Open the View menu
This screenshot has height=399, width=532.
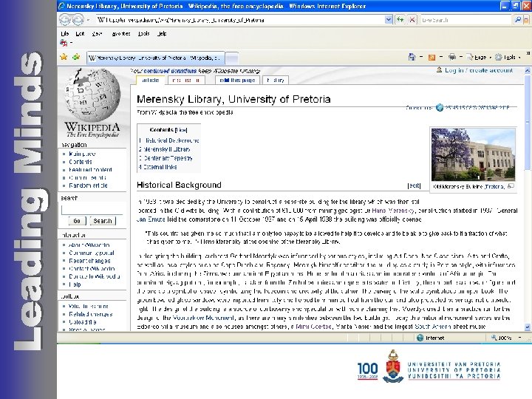[x=97, y=33]
